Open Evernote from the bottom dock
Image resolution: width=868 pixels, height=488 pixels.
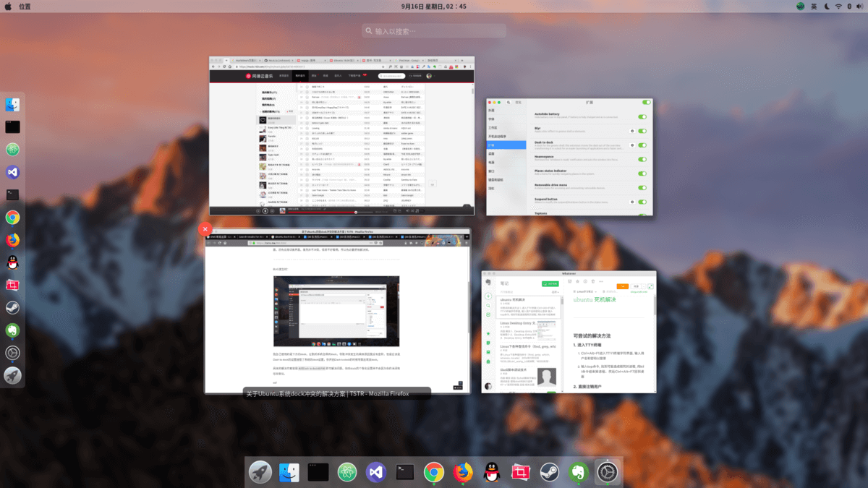(x=578, y=472)
